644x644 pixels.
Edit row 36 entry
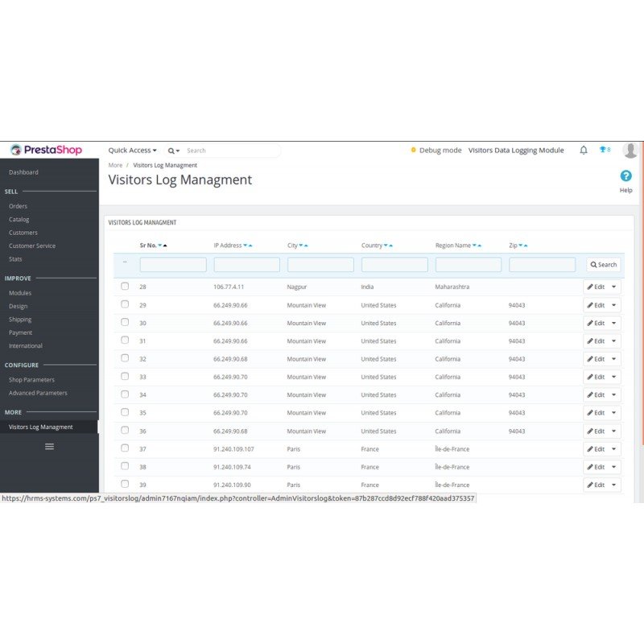coord(596,431)
